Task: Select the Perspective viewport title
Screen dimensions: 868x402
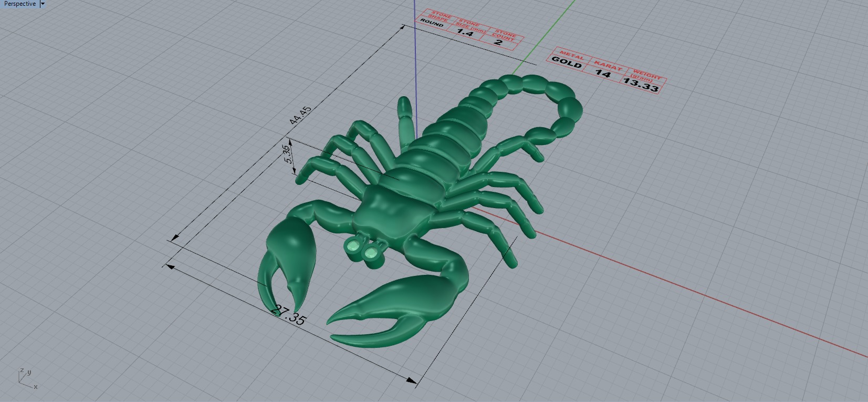Action: [x=20, y=4]
